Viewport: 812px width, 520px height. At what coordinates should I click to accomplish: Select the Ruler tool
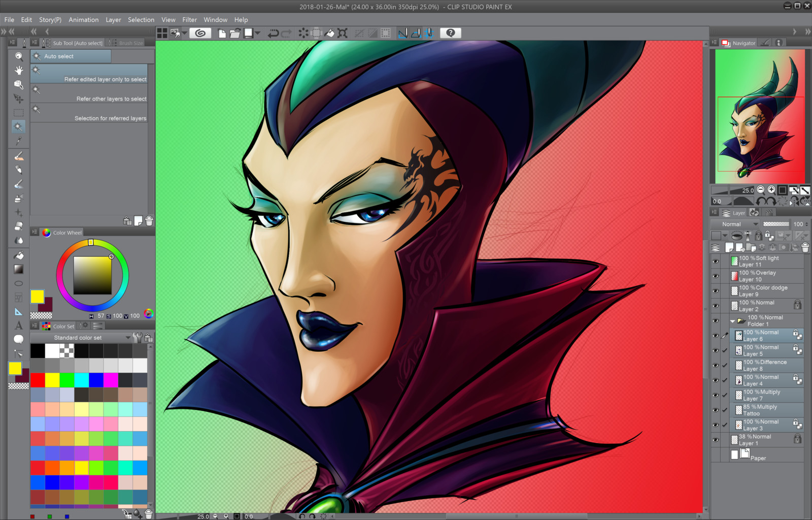tap(19, 311)
